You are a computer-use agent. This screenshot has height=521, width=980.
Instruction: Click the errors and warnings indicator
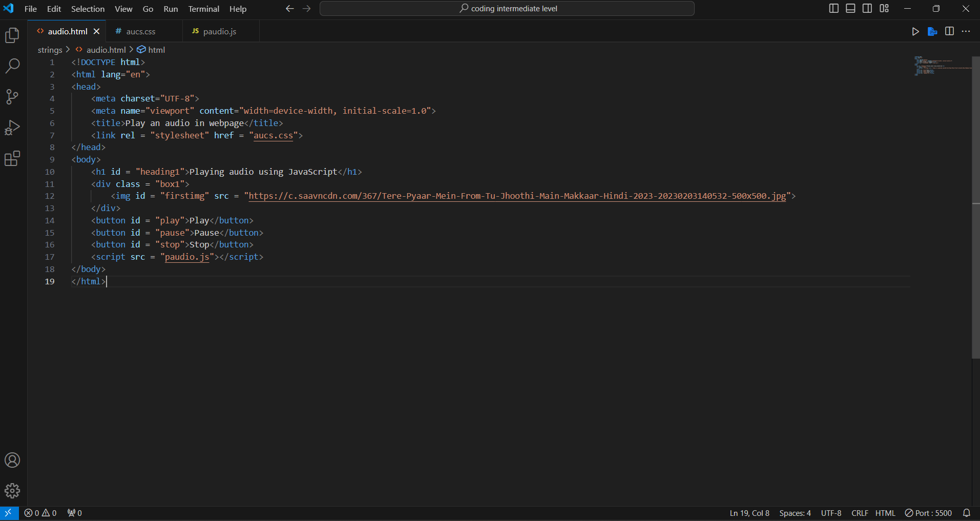(40, 513)
